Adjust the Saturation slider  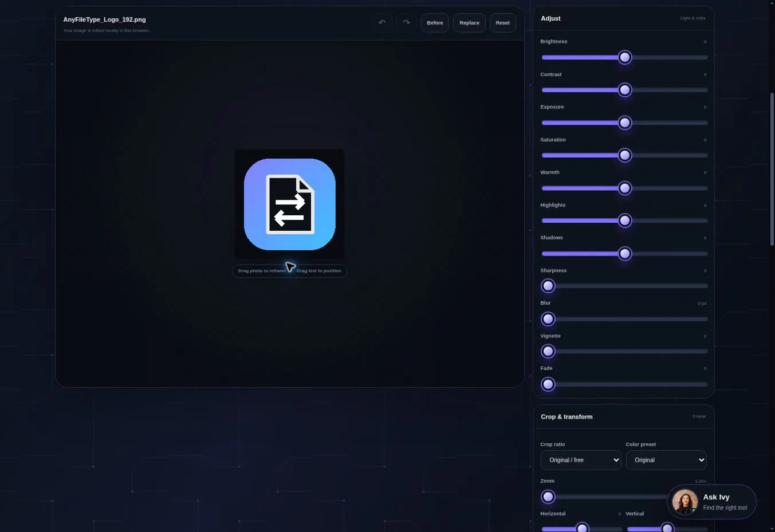point(625,155)
